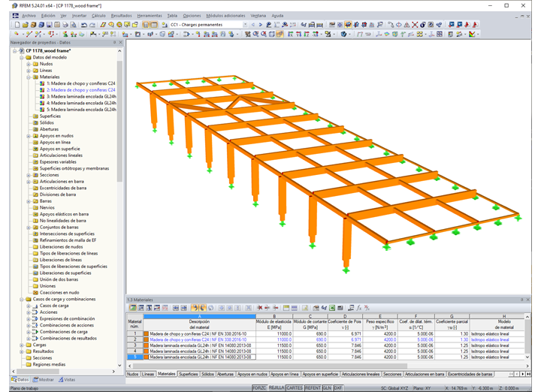Toggle GLN guidelines in status bar
Viewport: 541px width, 392px height.
pyautogui.click(x=327, y=387)
